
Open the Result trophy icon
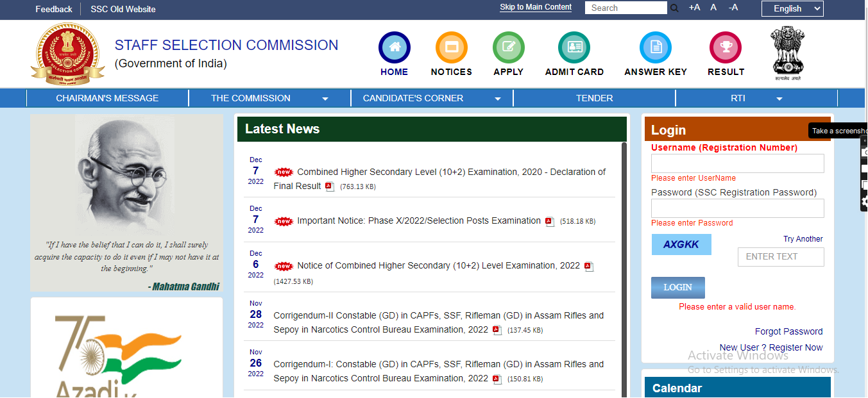(726, 47)
